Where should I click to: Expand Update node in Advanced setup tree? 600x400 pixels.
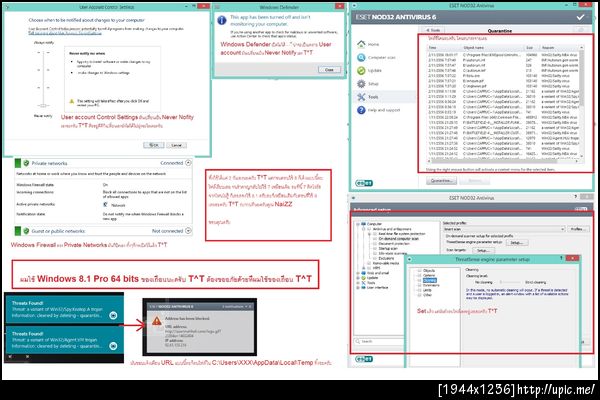[358, 278]
